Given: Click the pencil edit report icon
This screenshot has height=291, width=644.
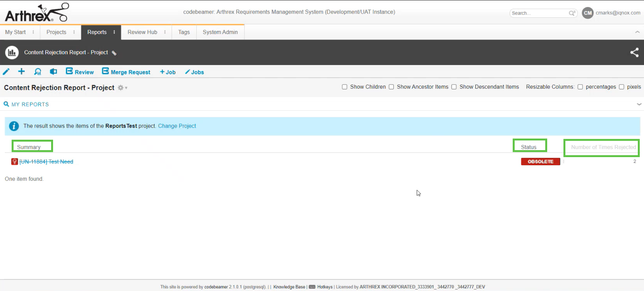Looking at the screenshot, I should 6,72.
